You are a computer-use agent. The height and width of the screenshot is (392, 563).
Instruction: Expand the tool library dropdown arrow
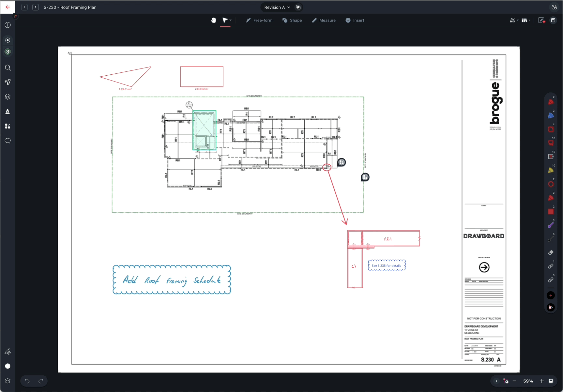click(x=529, y=20)
